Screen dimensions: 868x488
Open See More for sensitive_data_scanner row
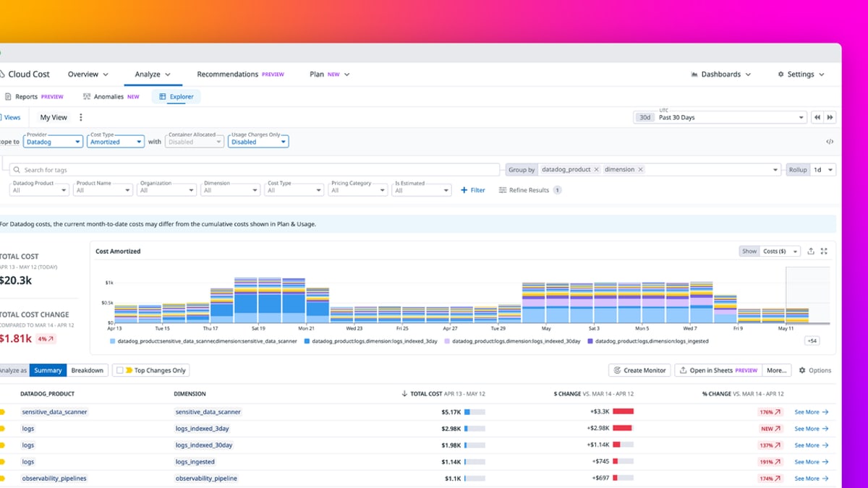click(812, 412)
